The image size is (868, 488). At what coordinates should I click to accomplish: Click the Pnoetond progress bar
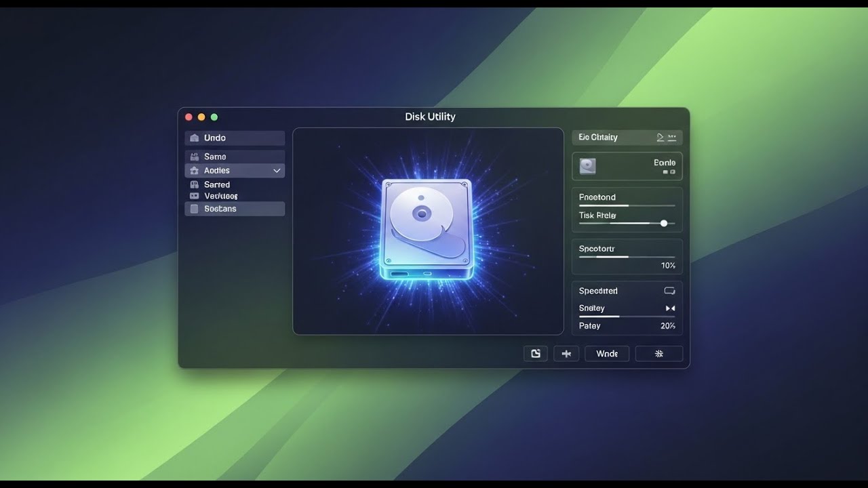[627, 205]
